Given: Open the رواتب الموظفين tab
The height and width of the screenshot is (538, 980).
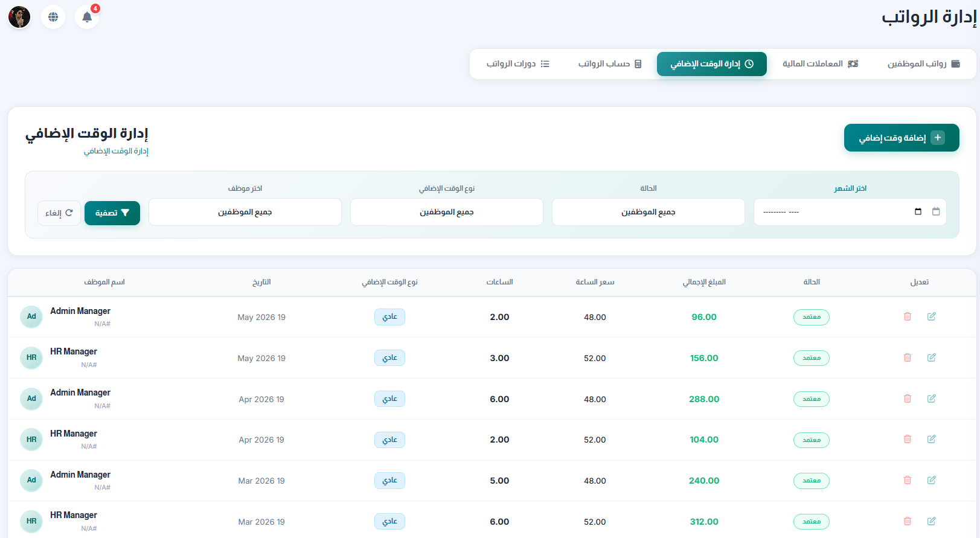Looking at the screenshot, I should (923, 64).
